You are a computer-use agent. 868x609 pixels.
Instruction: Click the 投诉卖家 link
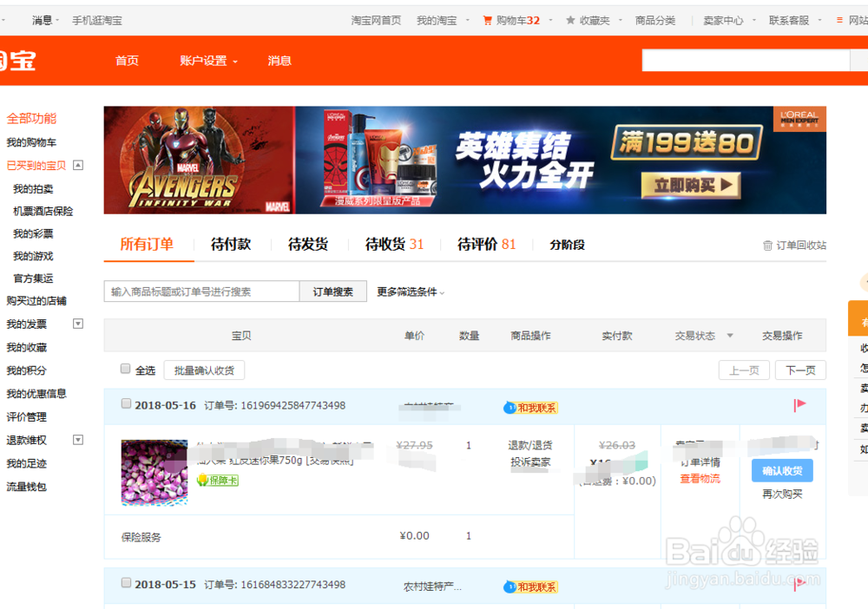(x=530, y=462)
